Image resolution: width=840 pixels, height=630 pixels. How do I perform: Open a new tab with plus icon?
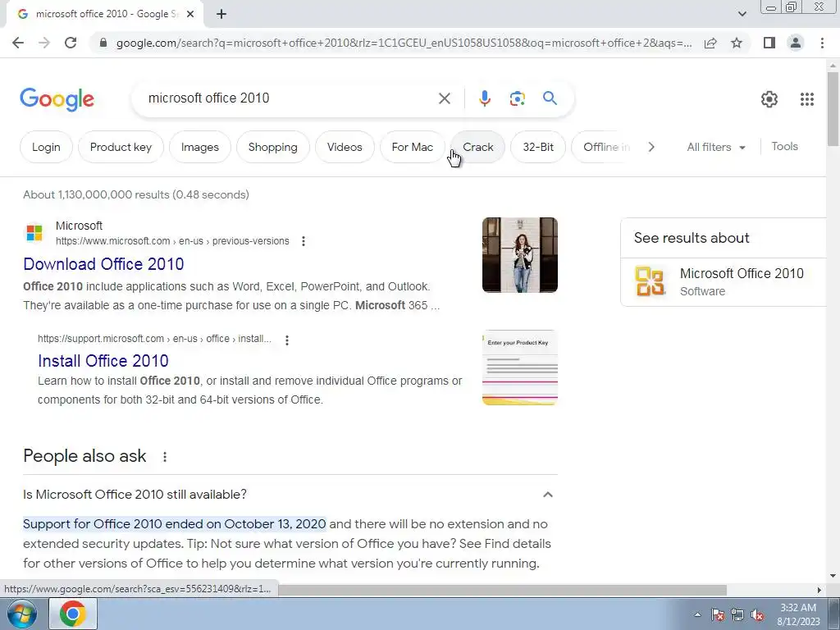pyautogui.click(x=221, y=14)
